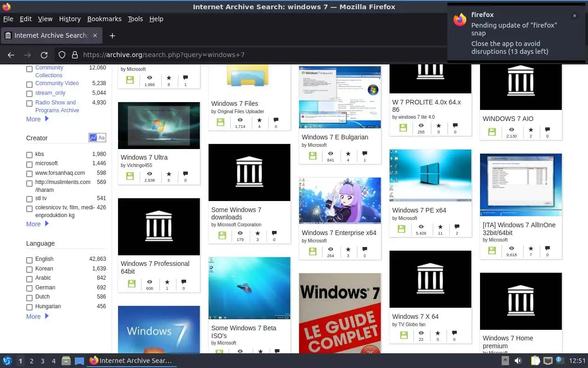The image size is (588, 368).
Task: Check the German language filter
Action: (29, 288)
